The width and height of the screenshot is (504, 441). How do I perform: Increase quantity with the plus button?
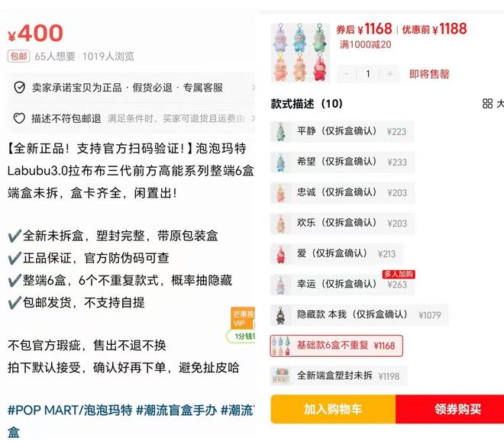pos(389,74)
